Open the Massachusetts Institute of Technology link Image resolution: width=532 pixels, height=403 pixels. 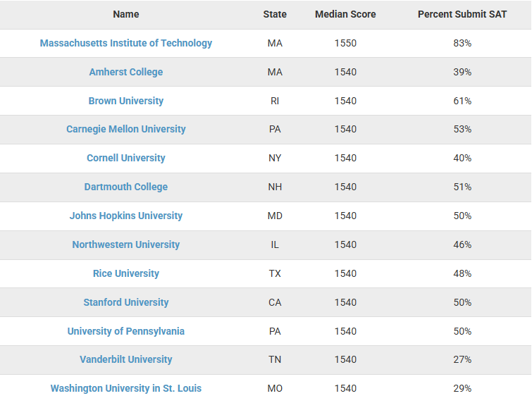tap(125, 43)
